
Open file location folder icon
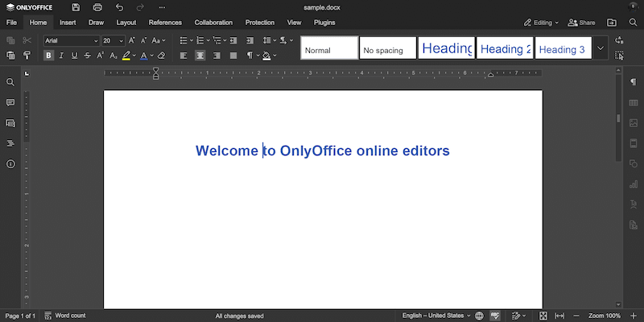click(612, 23)
